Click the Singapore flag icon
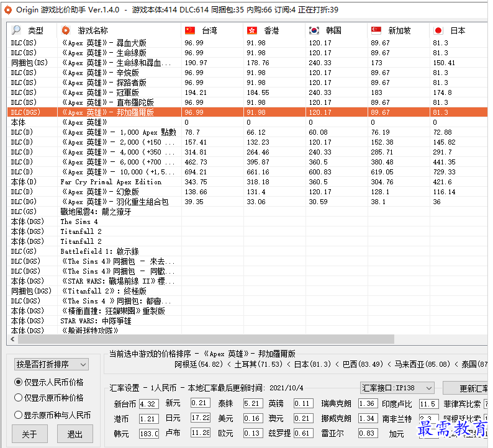The width and height of the screenshot is (493, 448). pos(376,30)
